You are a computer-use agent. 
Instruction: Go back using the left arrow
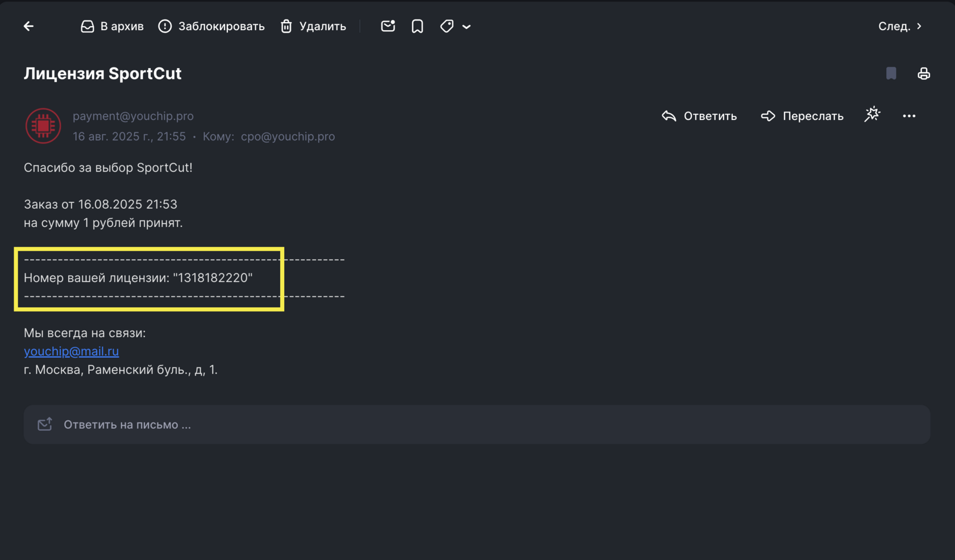click(28, 26)
